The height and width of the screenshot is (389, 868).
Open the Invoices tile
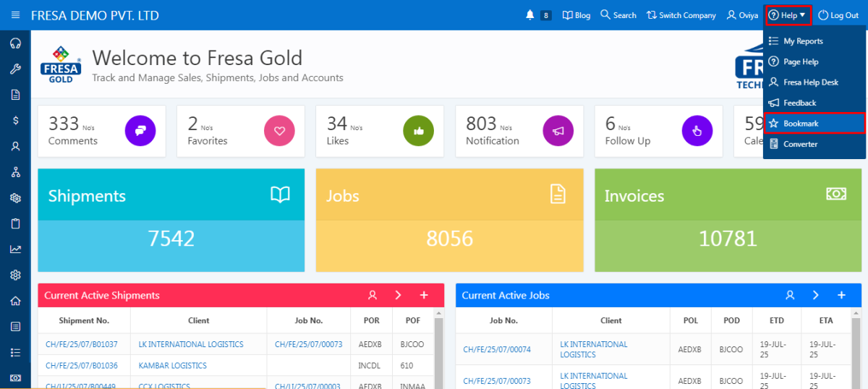(728, 220)
